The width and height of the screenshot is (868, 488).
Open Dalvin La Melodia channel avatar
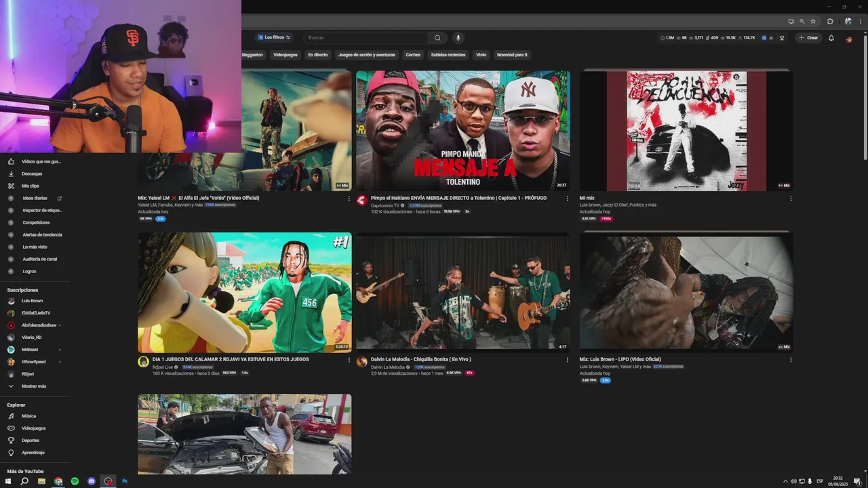(361, 362)
